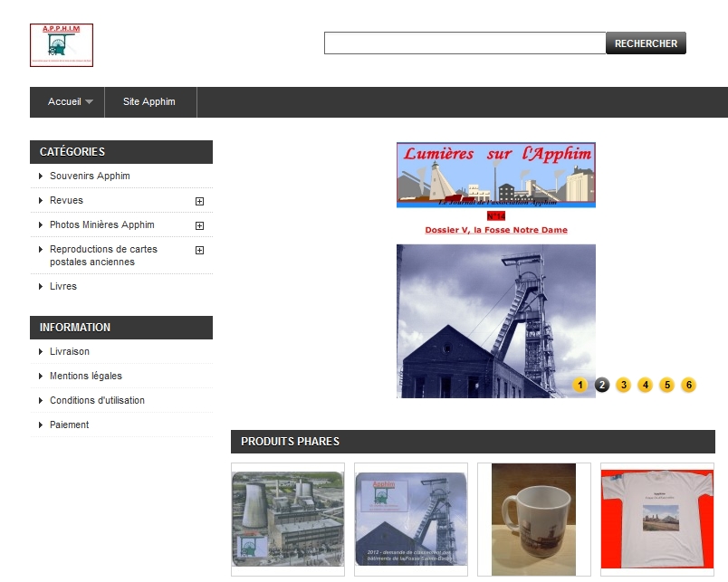Go to slide 1 in the slider
The height and width of the screenshot is (582, 728).
tap(580, 385)
